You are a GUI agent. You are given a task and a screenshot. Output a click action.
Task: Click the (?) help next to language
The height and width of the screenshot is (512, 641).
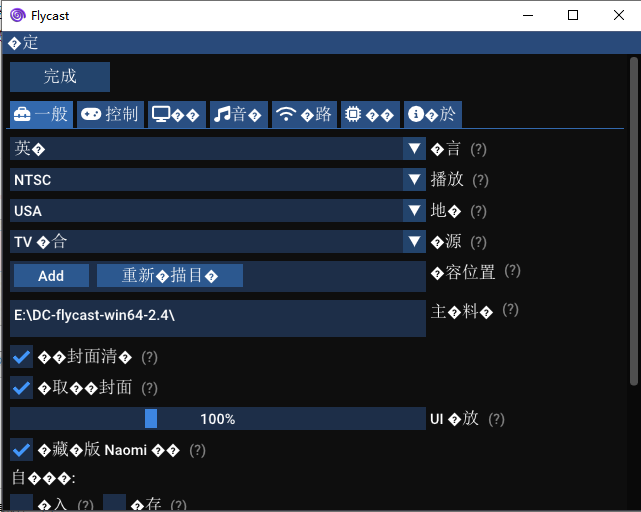[x=478, y=149]
